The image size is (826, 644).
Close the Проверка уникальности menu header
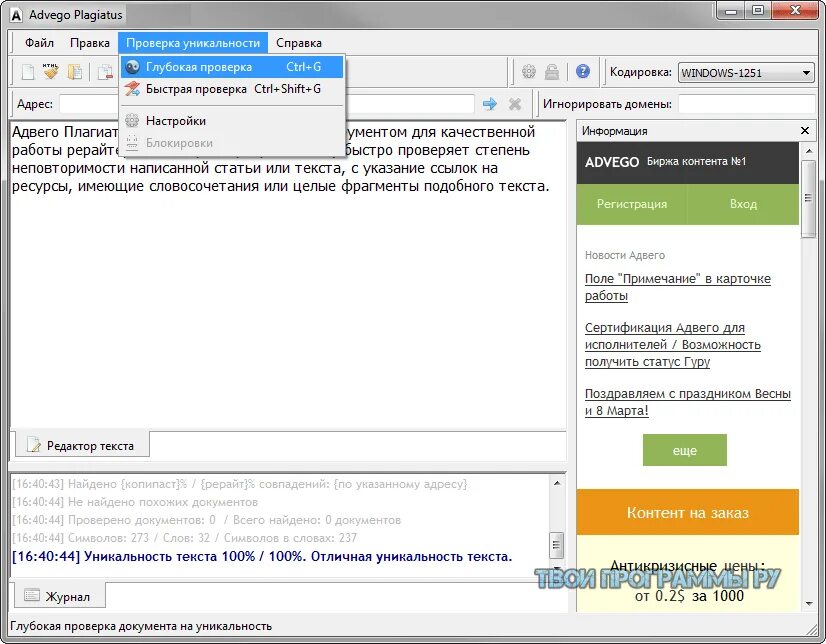(x=193, y=43)
